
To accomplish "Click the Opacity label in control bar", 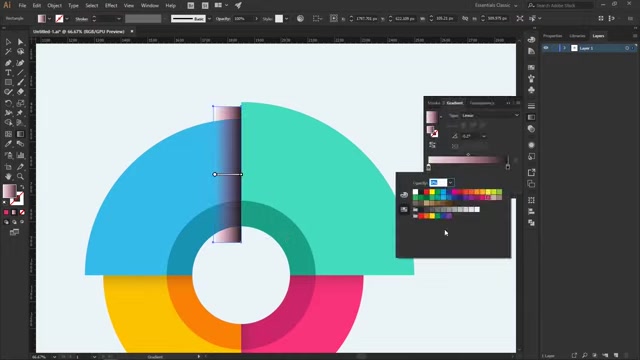I will [x=223, y=19].
